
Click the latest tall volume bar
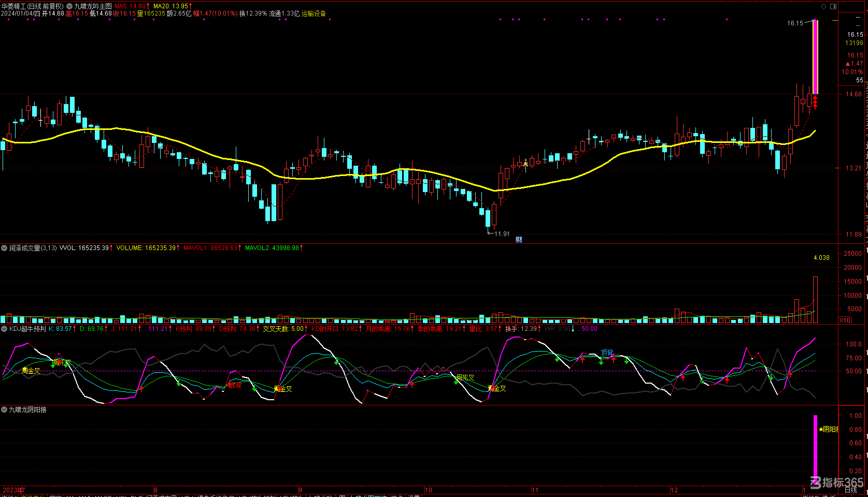click(815, 300)
